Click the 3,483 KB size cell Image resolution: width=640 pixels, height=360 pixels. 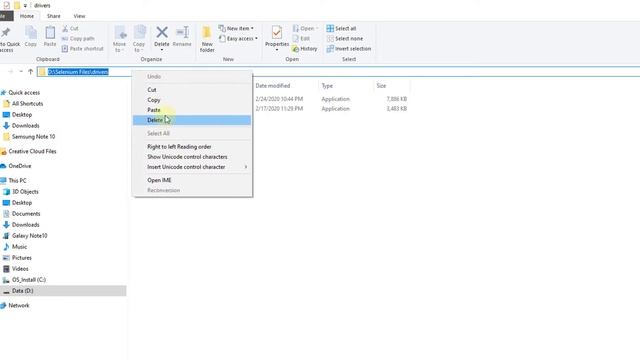[396, 109]
